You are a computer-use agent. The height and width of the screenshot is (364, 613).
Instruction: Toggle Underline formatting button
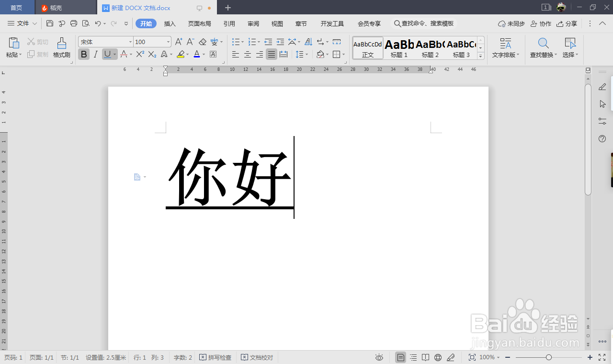tap(107, 55)
